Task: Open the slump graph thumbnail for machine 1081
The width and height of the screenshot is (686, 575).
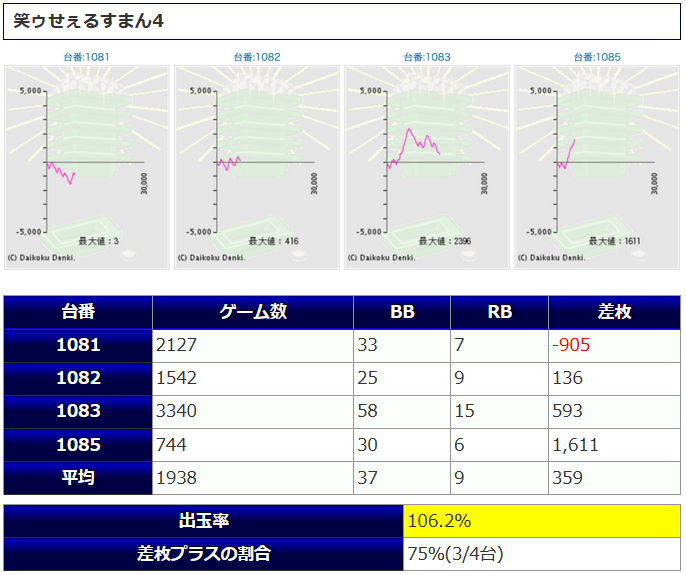Action: tap(88, 168)
